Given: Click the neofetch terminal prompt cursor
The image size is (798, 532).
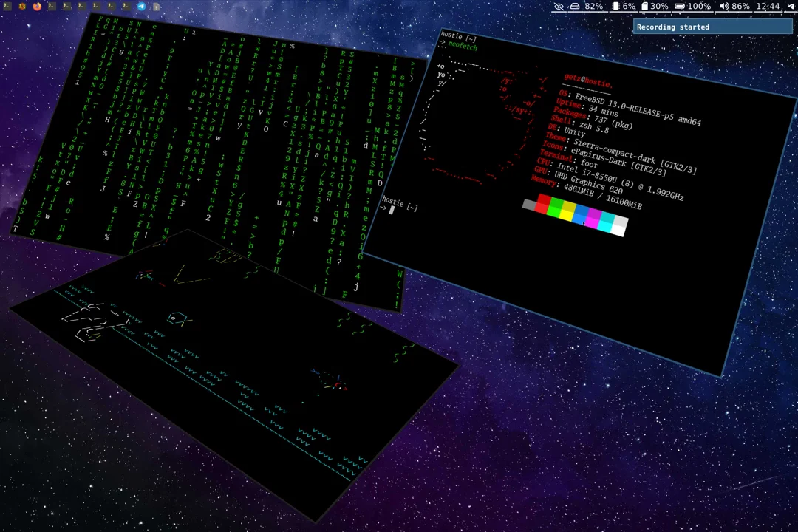Looking at the screenshot, I should point(392,210).
